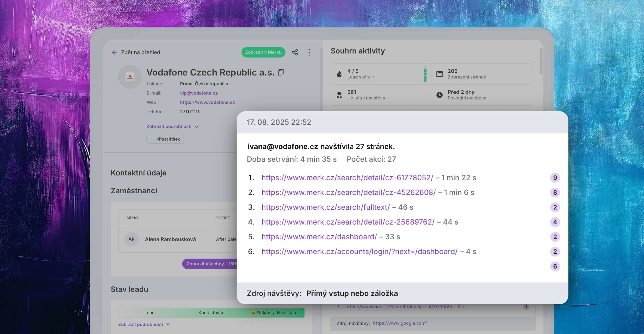Click the copy icon beside the Vodafone company name
Image resolution: width=644 pixels, height=334 pixels.
click(281, 73)
